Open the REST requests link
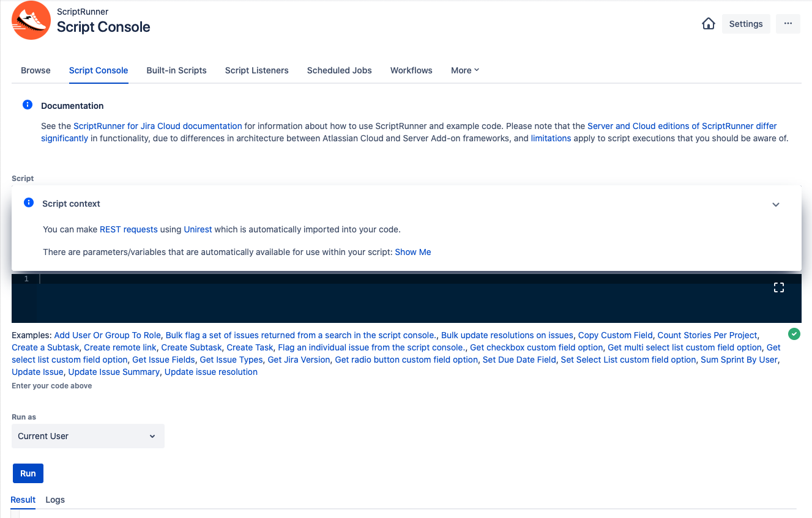 coord(129,229)
